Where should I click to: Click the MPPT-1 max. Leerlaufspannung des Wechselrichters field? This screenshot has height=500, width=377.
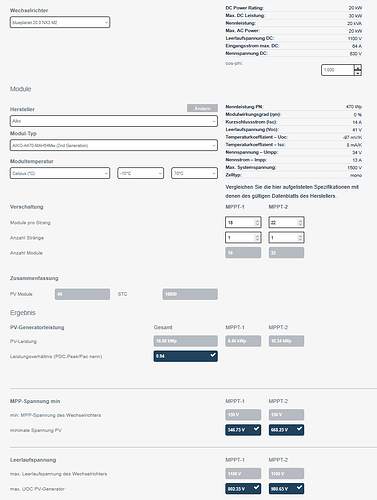coord(243,473)
